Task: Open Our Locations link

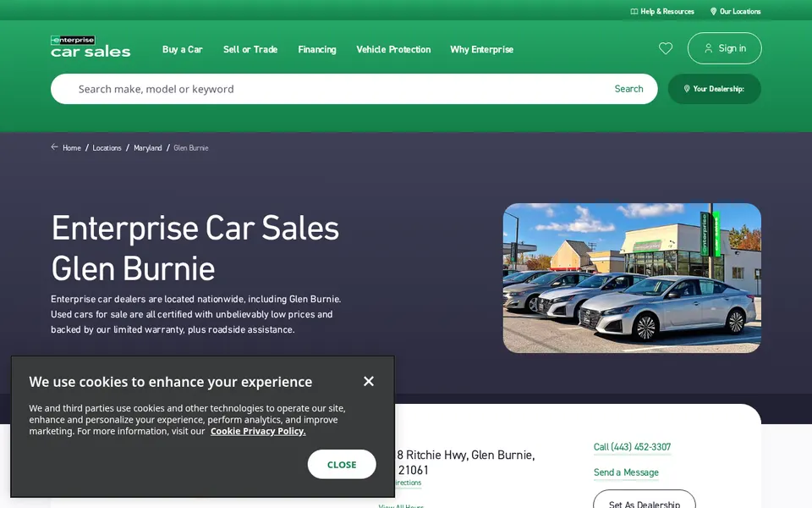Action: click(x=735, y=11)
